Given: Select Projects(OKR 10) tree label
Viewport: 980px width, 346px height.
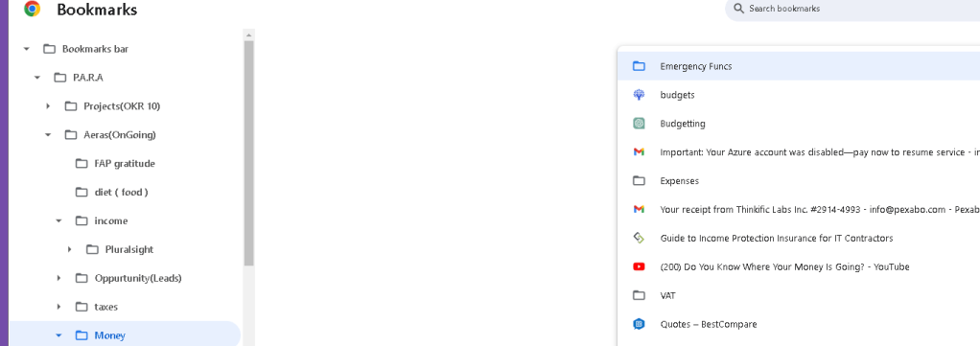Looking at the screenshot, I should point(122,106).
